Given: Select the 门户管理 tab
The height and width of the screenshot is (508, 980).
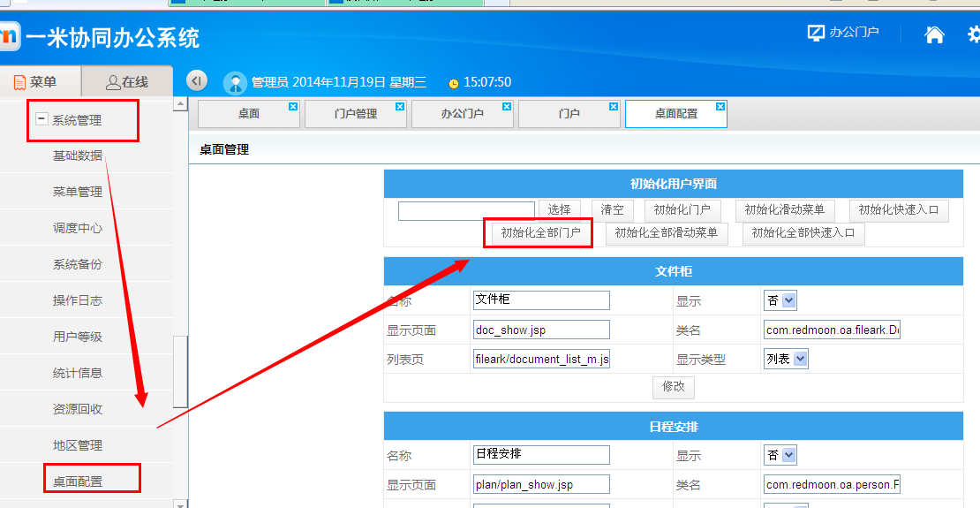Looking at the screenshot, I should pyautogui.click(x=356, y=114).
